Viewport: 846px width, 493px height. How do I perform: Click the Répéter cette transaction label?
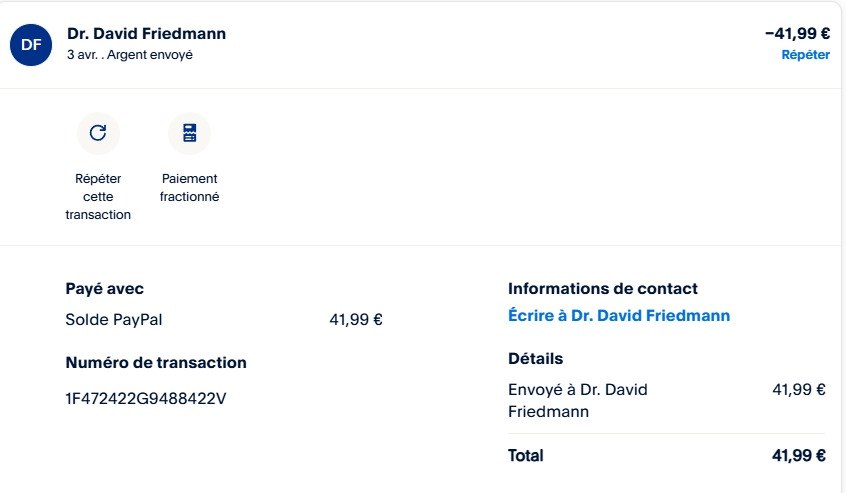click(x=98, y=196)
